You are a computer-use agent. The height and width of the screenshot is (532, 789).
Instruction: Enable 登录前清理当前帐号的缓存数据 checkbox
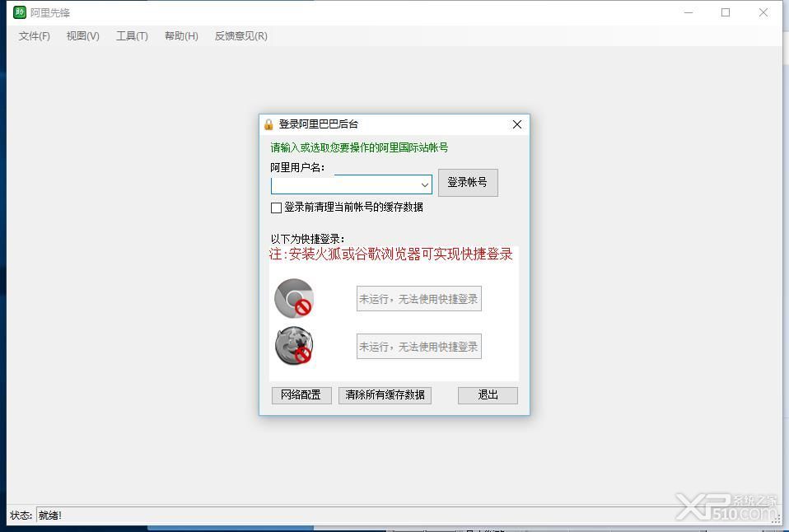coord(276,208)
